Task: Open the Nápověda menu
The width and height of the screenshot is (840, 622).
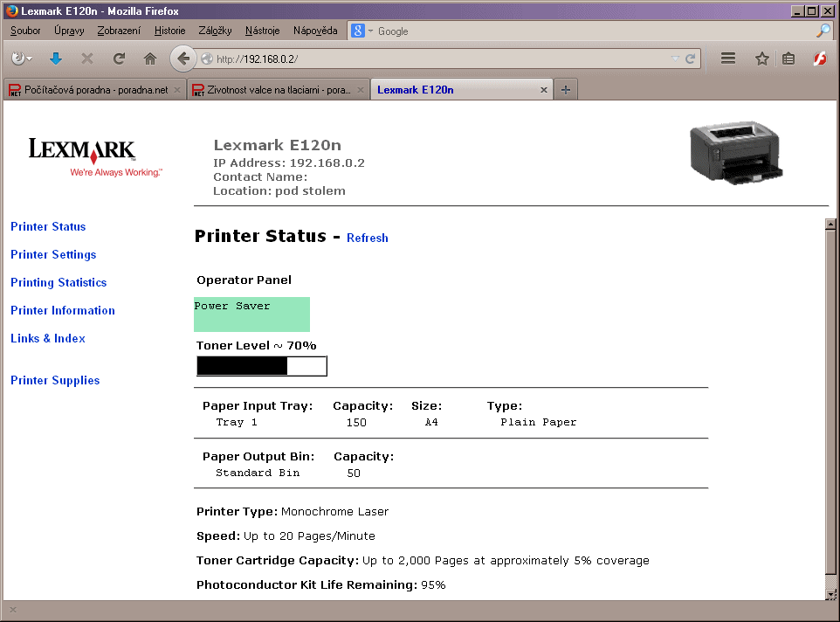Action: pyautogui.click(x=315, y=31)
